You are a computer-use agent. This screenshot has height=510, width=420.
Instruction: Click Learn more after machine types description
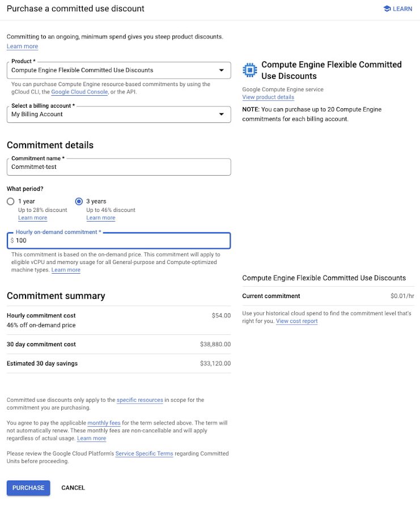coord(66,270)
